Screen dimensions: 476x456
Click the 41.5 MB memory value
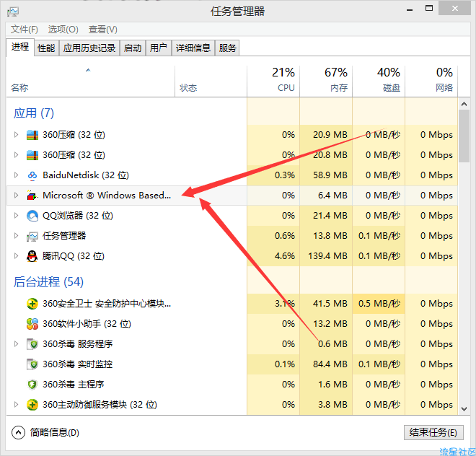pos(330,304)
